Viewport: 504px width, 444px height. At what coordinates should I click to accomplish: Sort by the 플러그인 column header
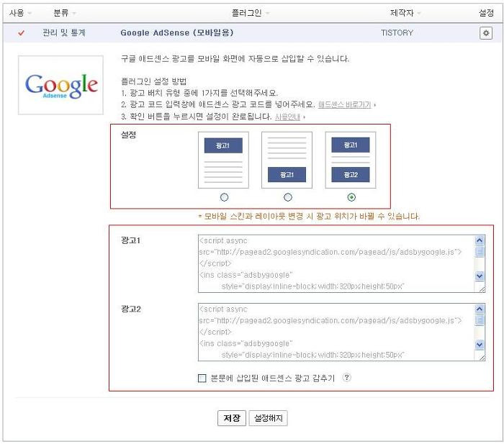251,13
